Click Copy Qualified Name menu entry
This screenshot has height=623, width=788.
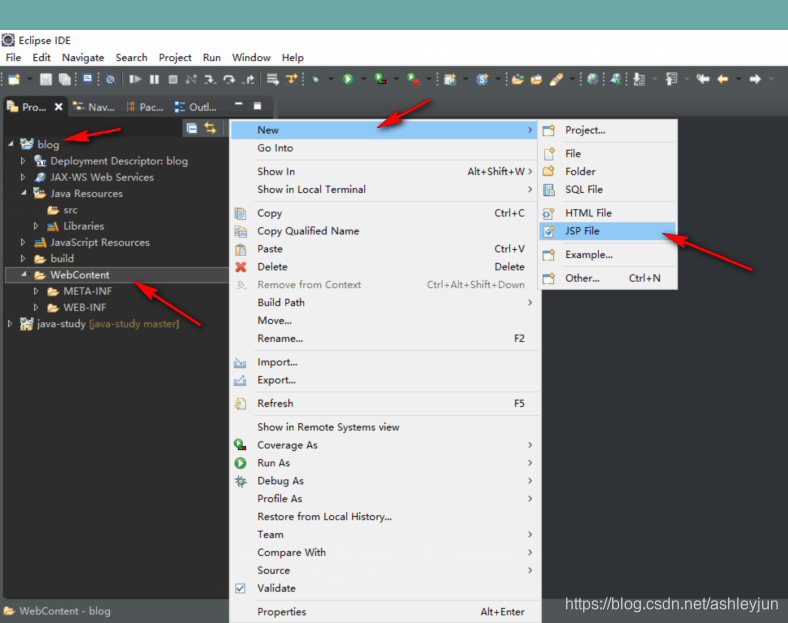(385, 231)
